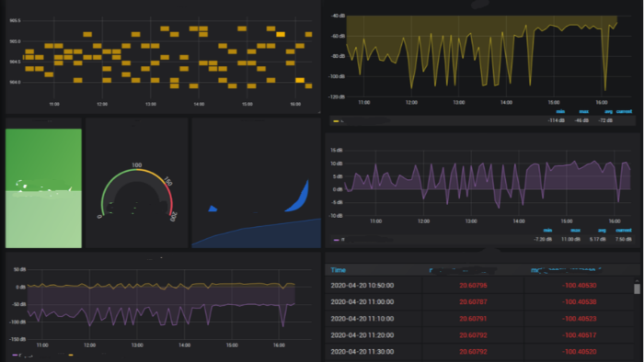
Task: Click the value 20.60787 in the table
Action: point(473,302)
